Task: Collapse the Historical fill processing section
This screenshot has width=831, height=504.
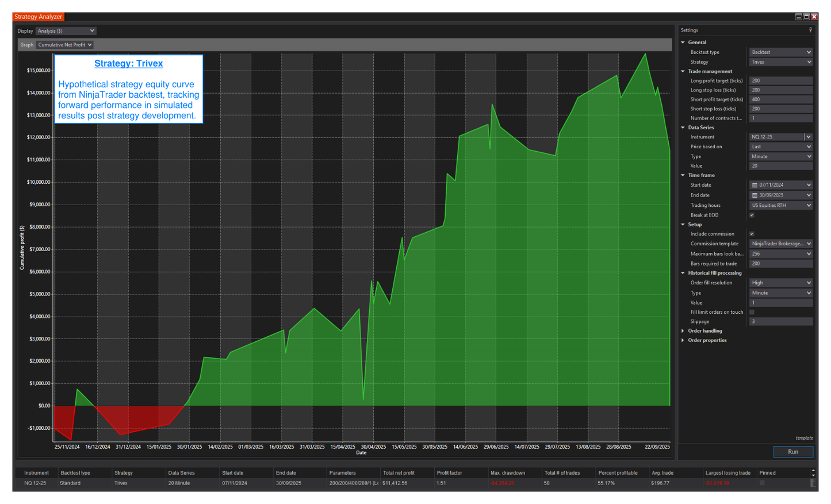Action: click(x=683, y=273)
